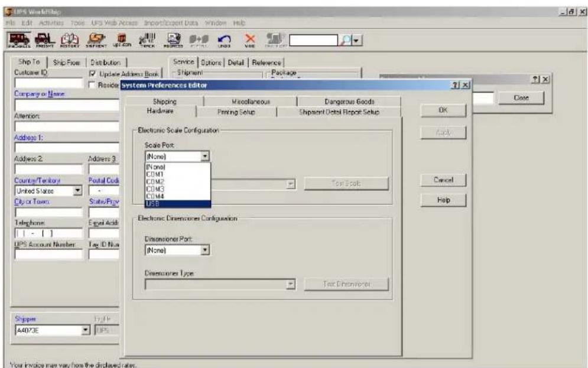Select the Hardware tab
Viewport: 588px width, 368px height.
(x=160, y=111)
